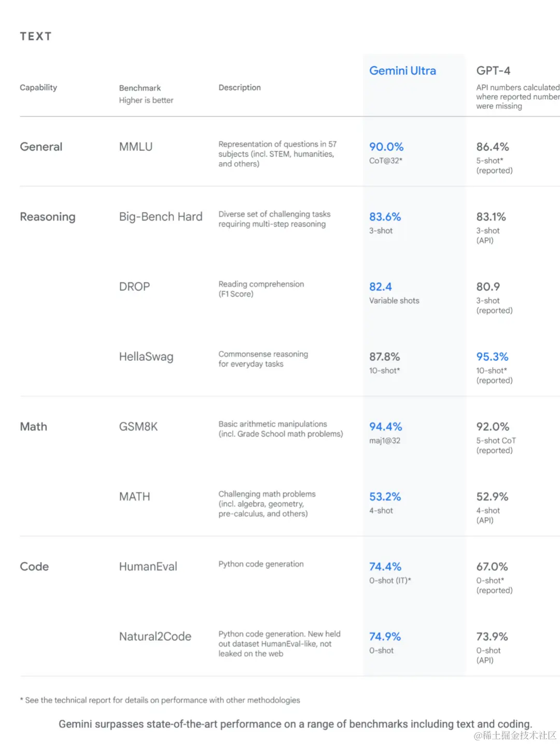Select the MATH benchmark label
Image resolution: width=560 pixels, height=744 pixels.
(135, 497)
